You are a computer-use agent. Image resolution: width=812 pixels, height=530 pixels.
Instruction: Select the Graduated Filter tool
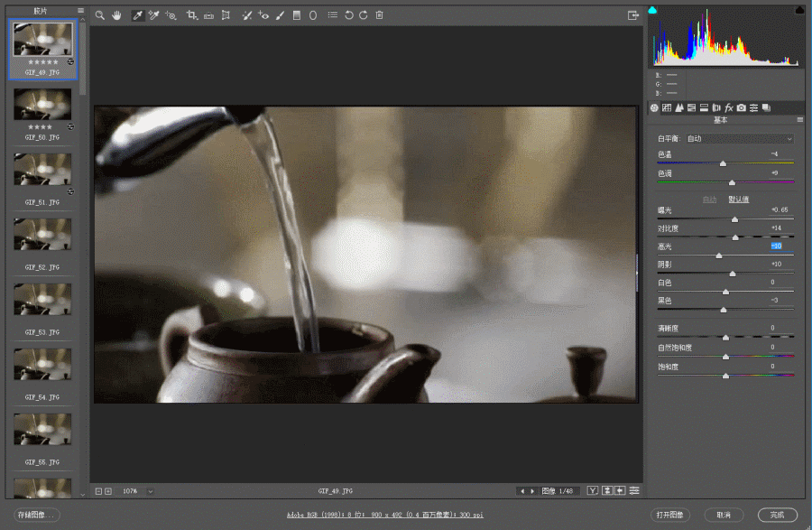[x=296, y=15]
